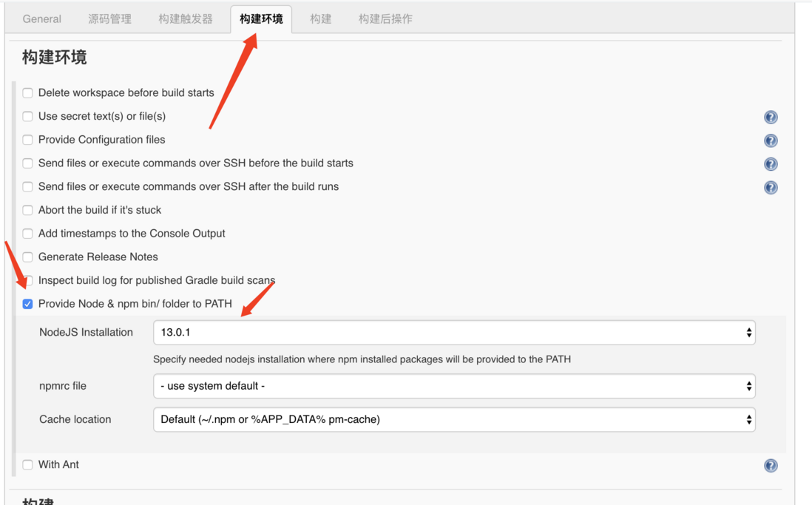The image size is (812, 505).
Task: Show help for SSH before the build starts
Action: pyautogui.click(x=771, y=164)
